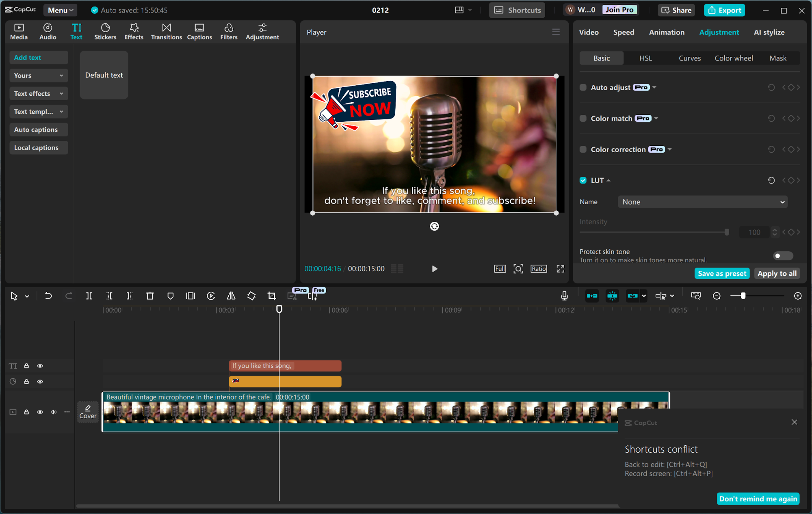Screen dimensions: 812x514
Task: Click the Share button
Action: [x=676, y=10]
